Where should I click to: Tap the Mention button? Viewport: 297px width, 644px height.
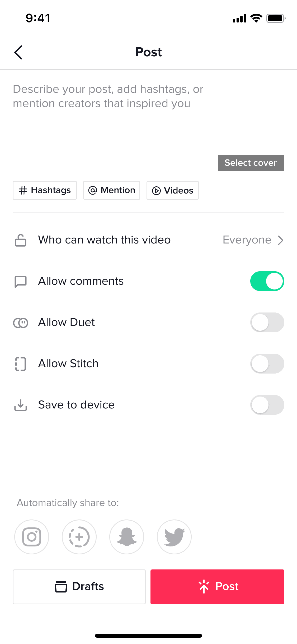[x=112, y=190]
